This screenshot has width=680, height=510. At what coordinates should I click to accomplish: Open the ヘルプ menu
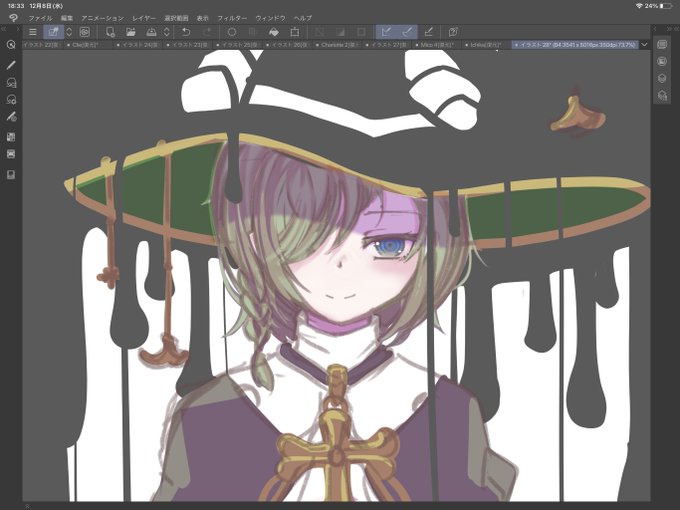[x=303, y=18]
